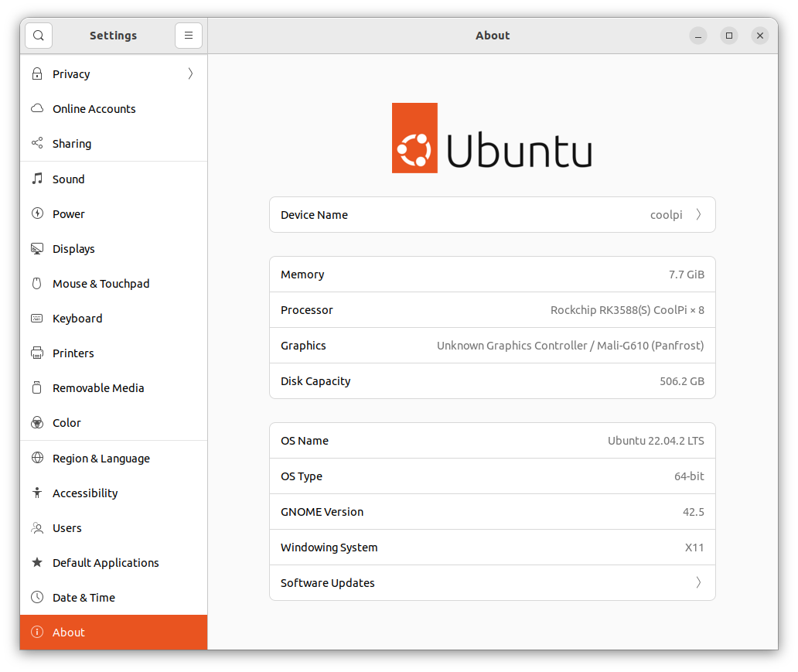Click the Memory row label

(x=302, y=275)
